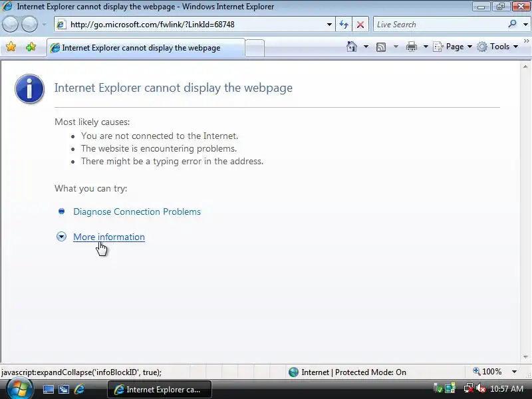
Task: Click the network disconnected tray icon
Action: coord(469,389)
